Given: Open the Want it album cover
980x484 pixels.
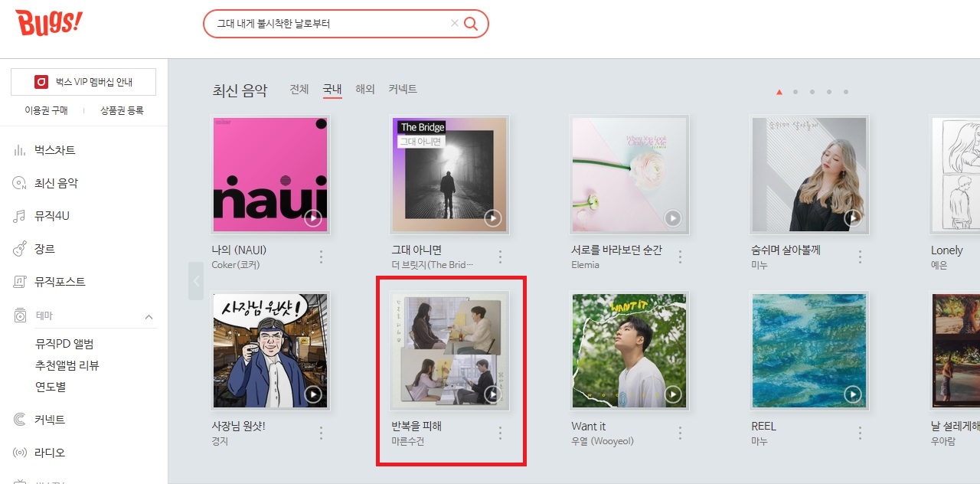Looking at the screenshot, I should (x=629, y=350).
